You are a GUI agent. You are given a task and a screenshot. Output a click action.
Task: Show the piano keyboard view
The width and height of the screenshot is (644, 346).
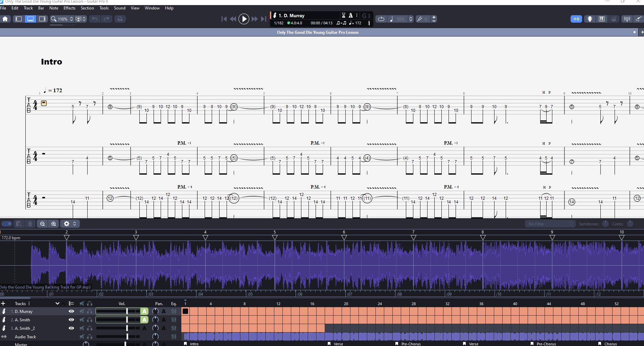point(602,19)
